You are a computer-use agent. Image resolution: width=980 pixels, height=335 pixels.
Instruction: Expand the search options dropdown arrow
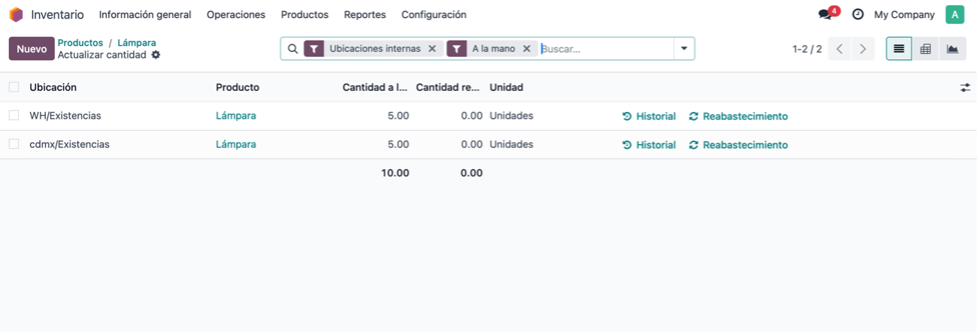[x=684, y=49]
